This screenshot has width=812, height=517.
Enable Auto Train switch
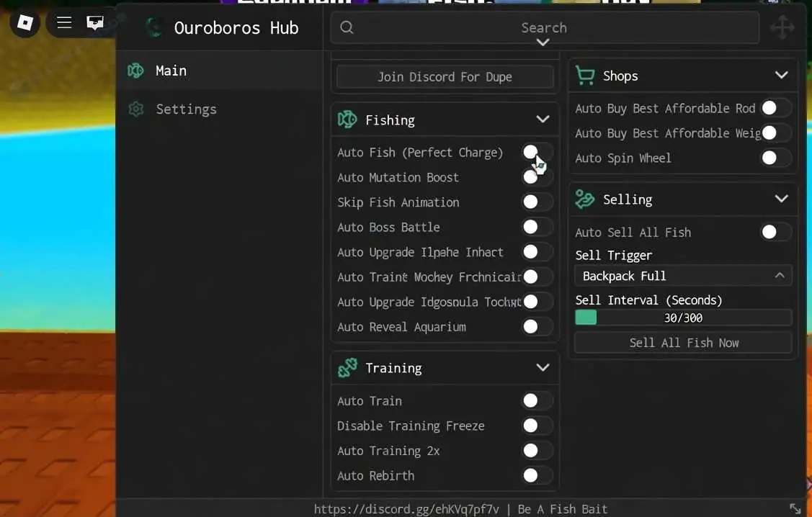click(537, 400)
